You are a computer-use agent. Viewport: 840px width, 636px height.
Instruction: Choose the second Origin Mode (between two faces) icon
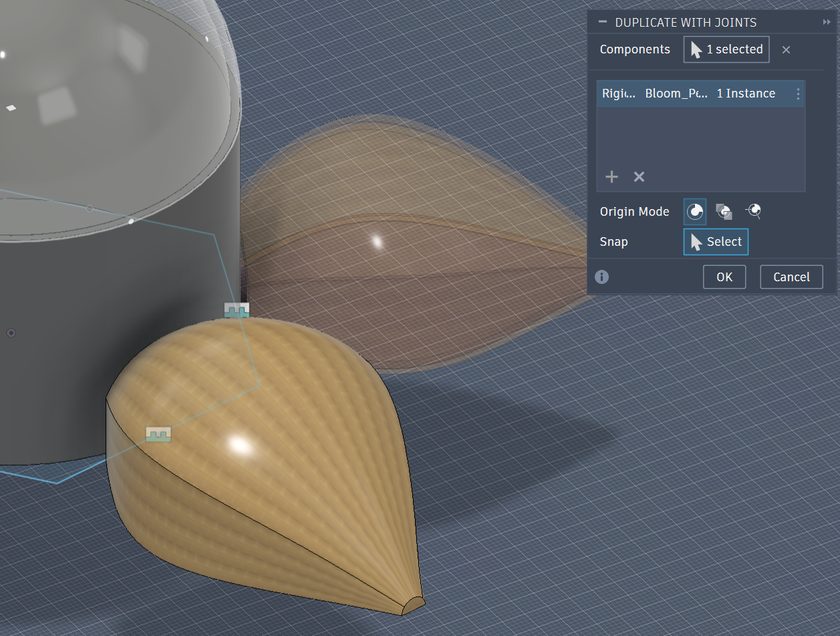point(724,212)
